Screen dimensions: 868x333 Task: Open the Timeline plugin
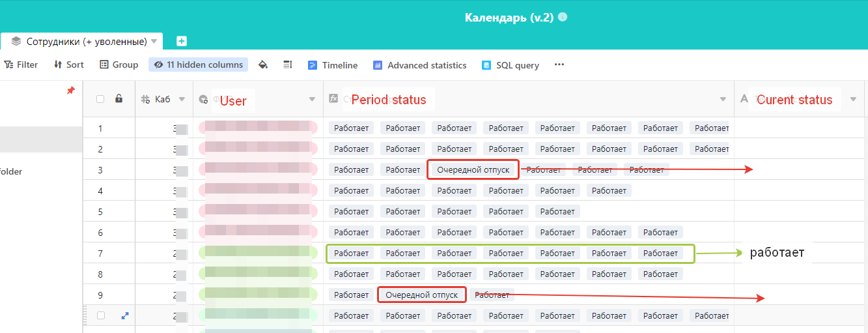[333, 65]
